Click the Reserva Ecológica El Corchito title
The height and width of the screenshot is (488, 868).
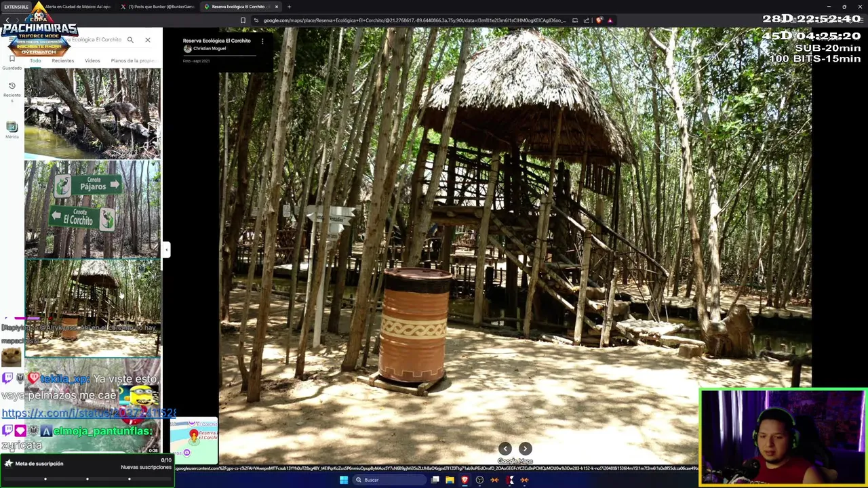(x=216, y=41)
